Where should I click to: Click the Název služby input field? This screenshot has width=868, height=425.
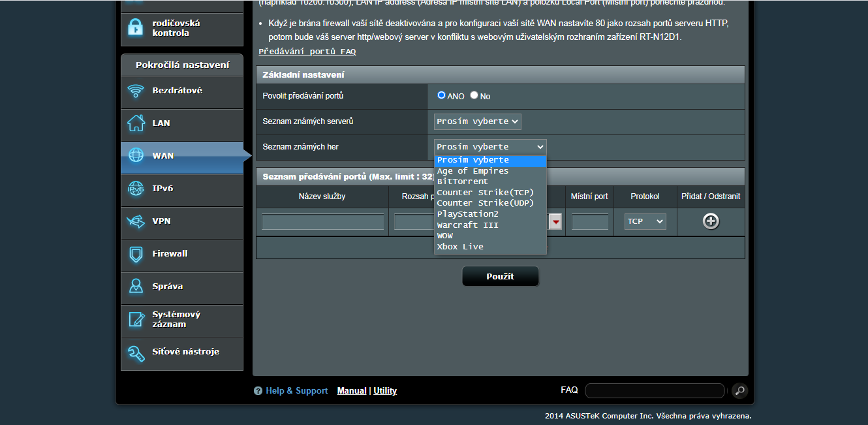pyautogui.click(x=322, y=222)
